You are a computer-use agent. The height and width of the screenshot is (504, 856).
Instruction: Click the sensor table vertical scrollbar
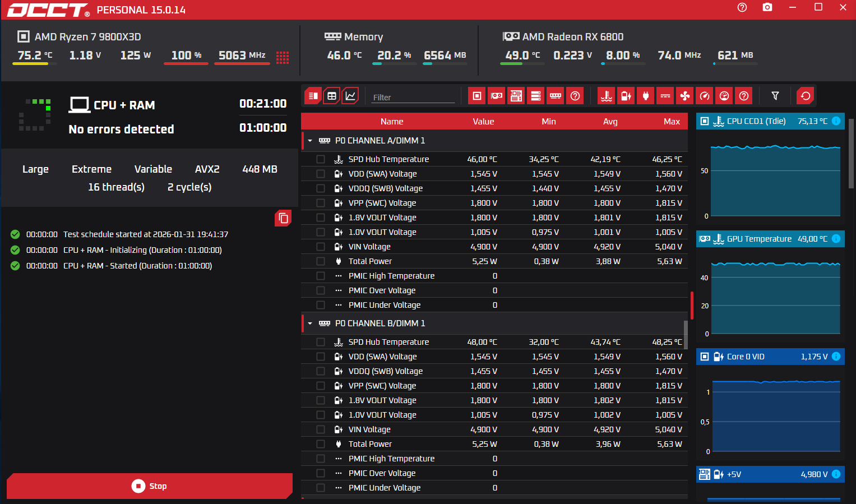pyautogui.click(x=685, y=335)
